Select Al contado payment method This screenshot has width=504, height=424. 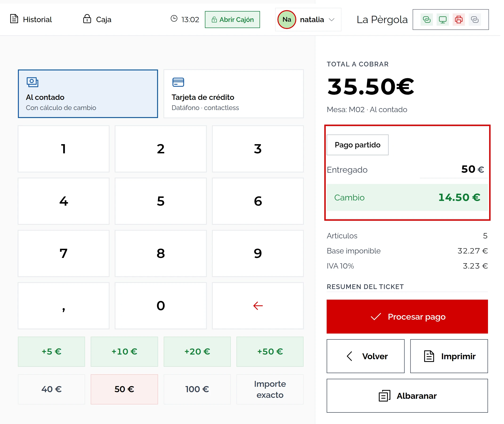coord(88,94)
